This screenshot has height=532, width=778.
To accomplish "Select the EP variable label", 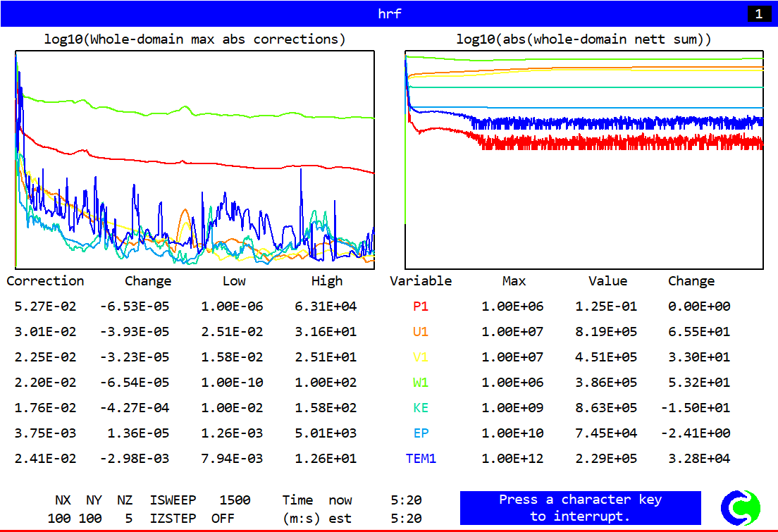I will pyautogui.click(x=421, y=433).
